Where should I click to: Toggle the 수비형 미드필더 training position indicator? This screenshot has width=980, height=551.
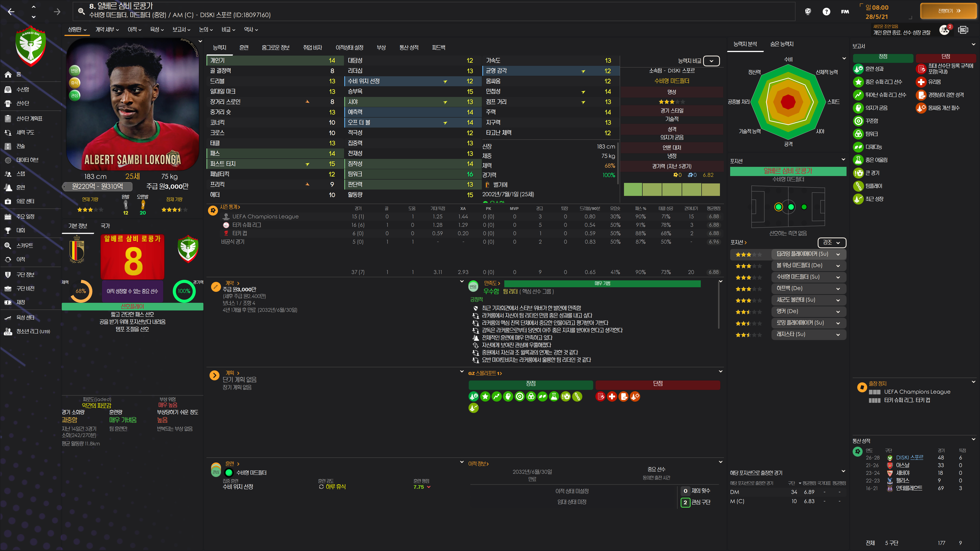point(229,473)
